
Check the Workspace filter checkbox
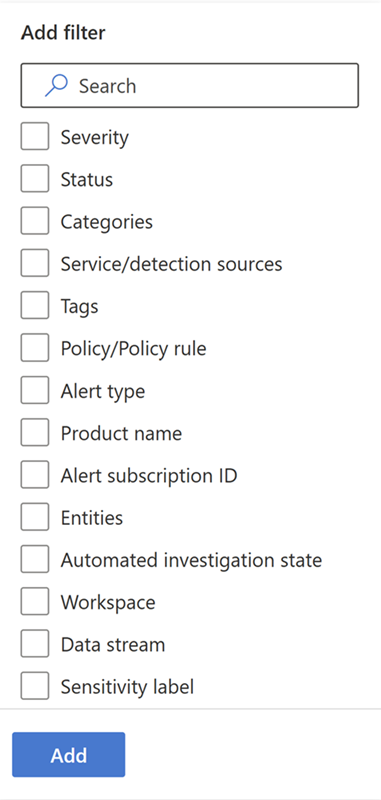(x=35, y=602)
